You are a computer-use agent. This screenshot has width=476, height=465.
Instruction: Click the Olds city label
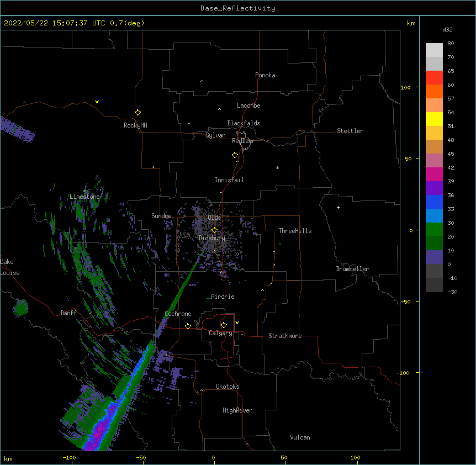click(x=214, y=218)
